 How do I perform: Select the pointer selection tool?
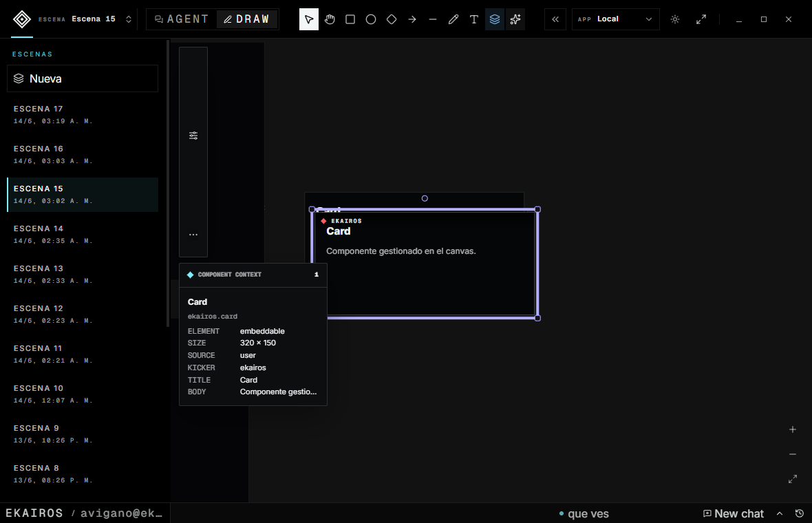309,19
